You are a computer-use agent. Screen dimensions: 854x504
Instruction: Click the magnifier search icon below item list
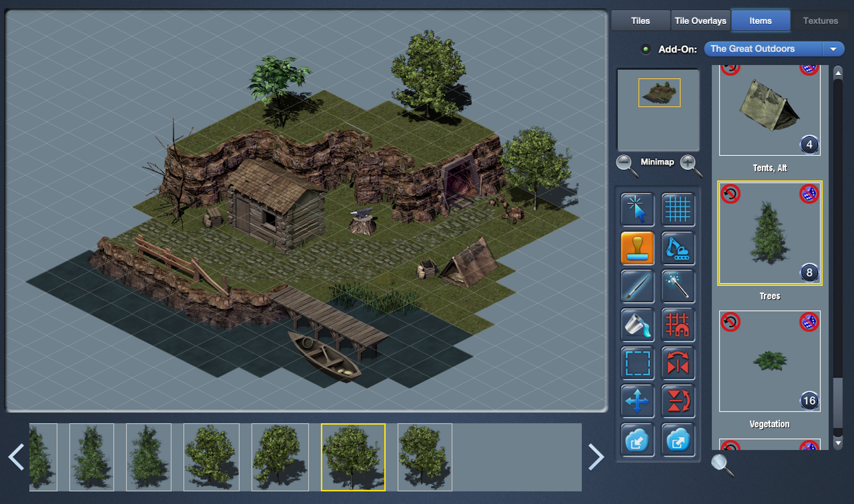click(x=723, y=465)
